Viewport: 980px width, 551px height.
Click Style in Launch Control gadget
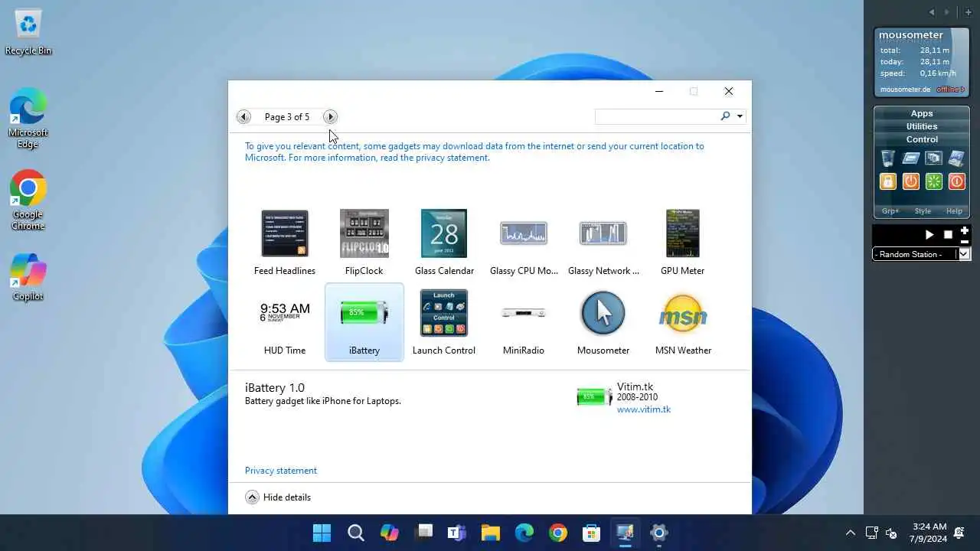(x=923, y=211)
